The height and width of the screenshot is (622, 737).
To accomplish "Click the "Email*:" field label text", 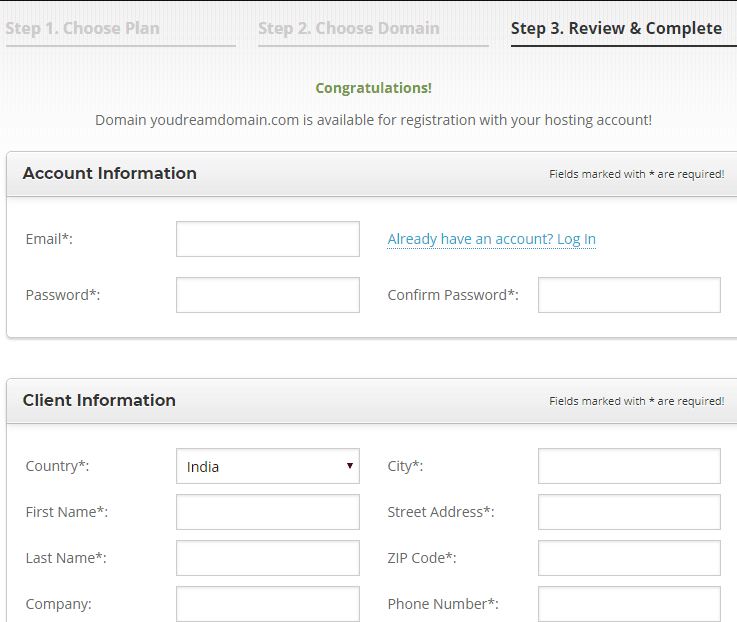I will click(x=49, y=239).
